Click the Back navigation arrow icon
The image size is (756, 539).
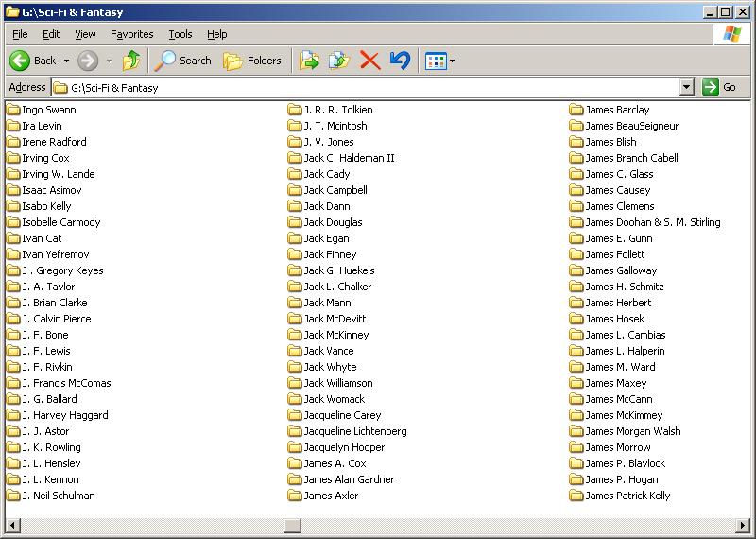click(x=20, y=61)
